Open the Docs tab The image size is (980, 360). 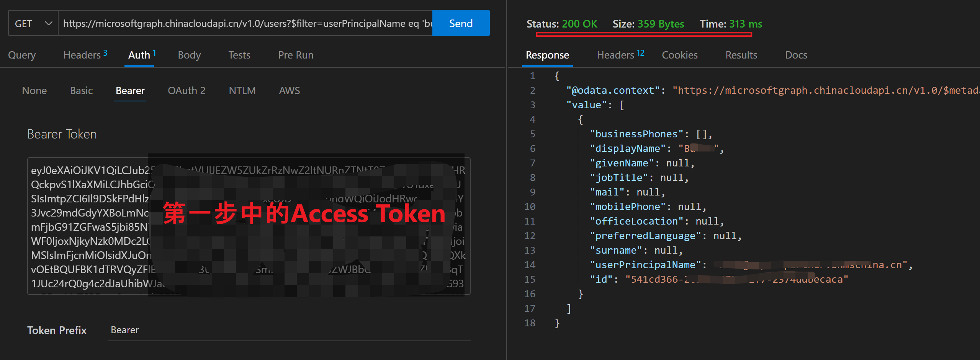[796, 55]
